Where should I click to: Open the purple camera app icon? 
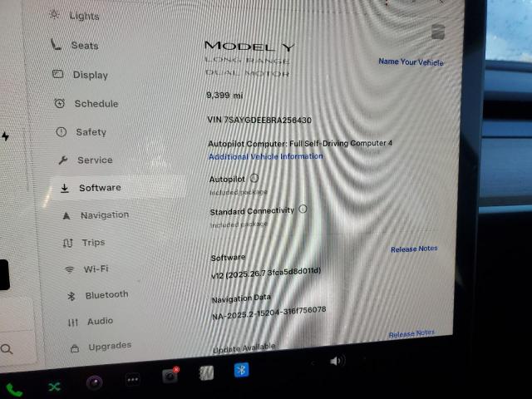[x=95, y=382]
